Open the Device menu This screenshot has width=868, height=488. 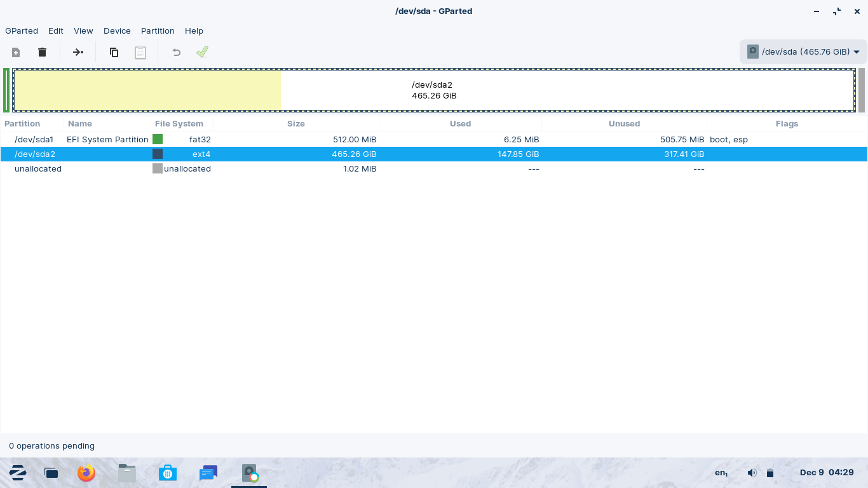click(117, 30)
